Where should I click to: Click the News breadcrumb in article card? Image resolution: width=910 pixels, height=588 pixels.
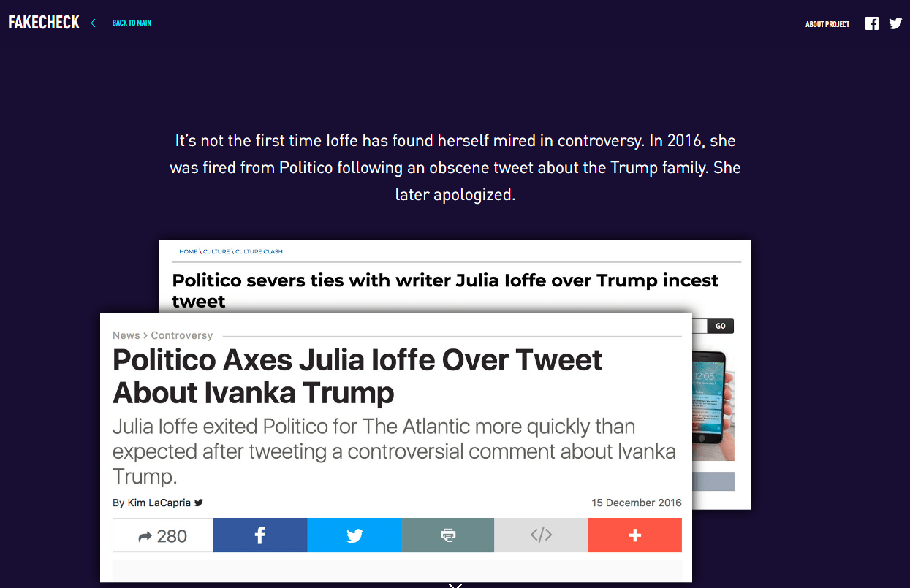point(126,335)
